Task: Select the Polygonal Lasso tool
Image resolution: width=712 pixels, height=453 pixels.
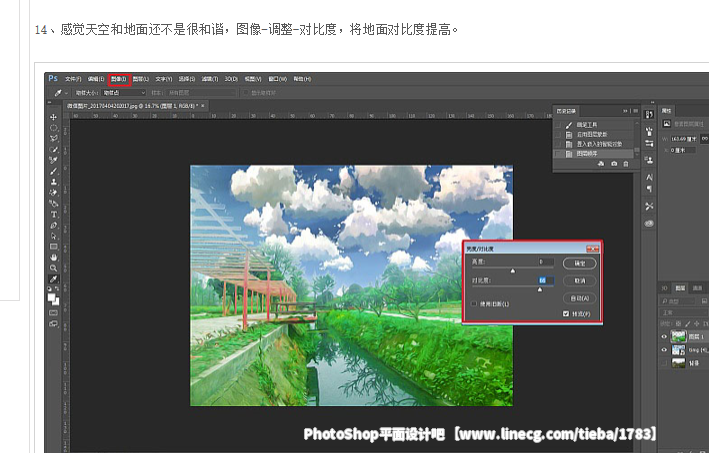Action: [x=54, y=138]
